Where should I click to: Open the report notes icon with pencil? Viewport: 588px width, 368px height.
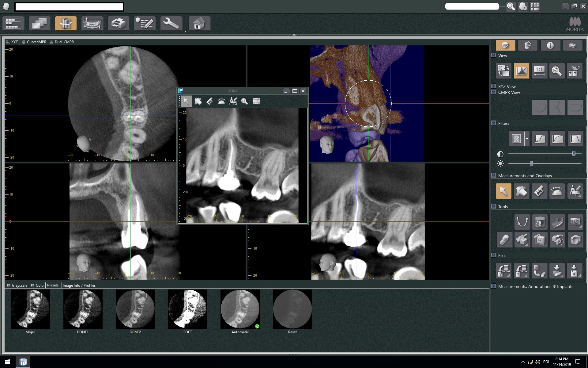click(x=145, y=23)
